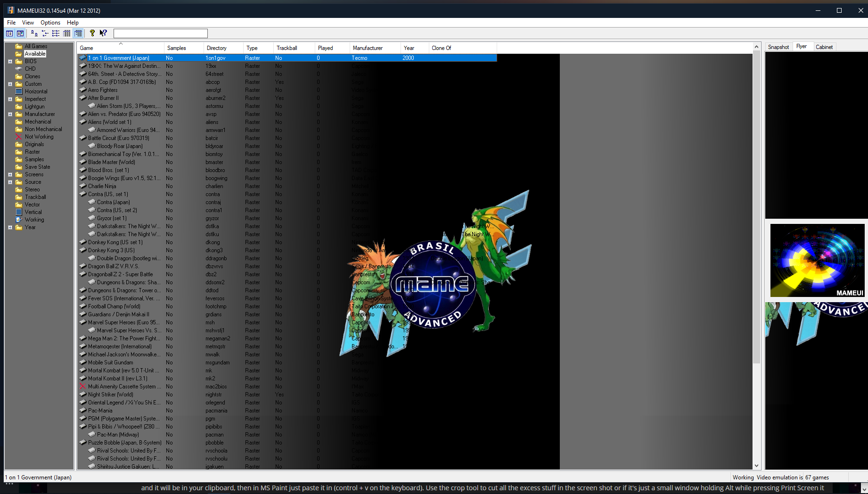Click the MAMEUI flyer thumbnail image
This screenshot has height=494, width=868.
click(817, 260)
